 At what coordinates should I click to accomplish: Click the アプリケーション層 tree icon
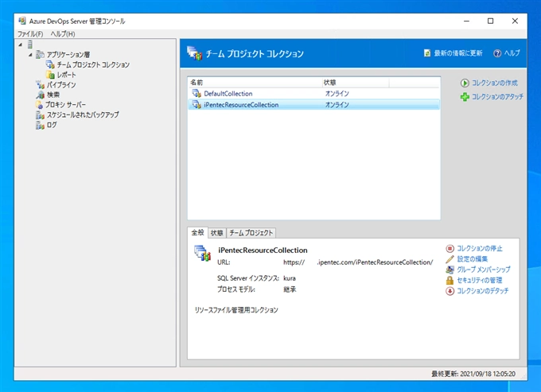[40, 54]
